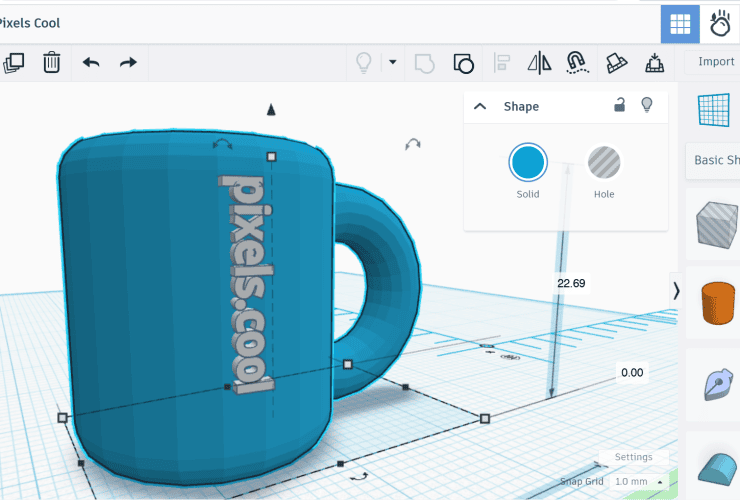Screen dimensions: 740x500
Task: Click the Pixels Cool design name
Action: point(30,23)
